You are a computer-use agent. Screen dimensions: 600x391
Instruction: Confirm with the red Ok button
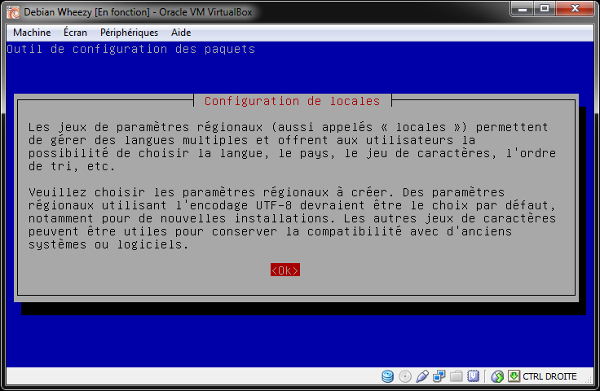tap(285, 270)
